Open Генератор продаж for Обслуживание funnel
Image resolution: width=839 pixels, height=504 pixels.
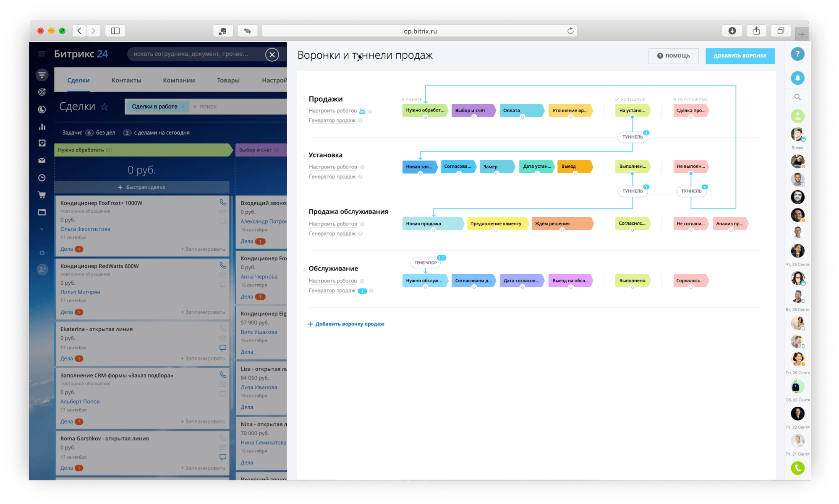[332, 291]
